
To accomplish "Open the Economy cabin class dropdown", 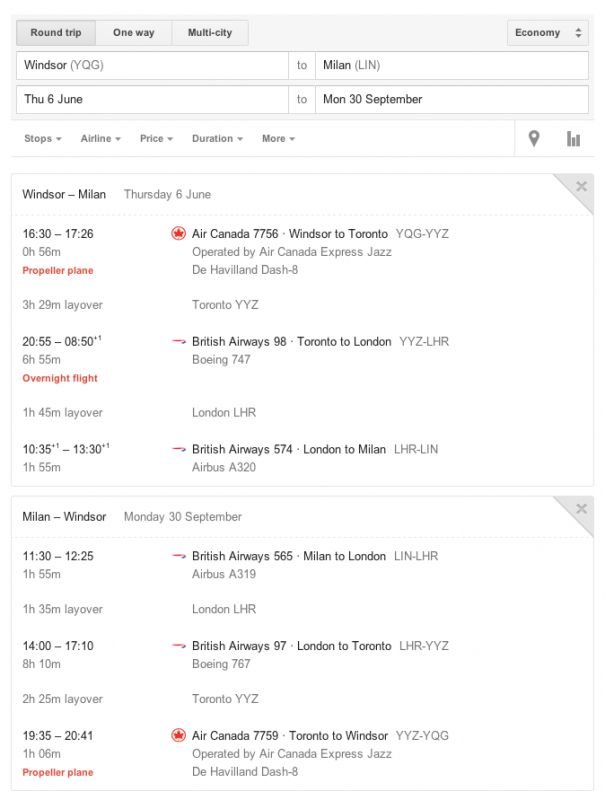I will [547, 33].
